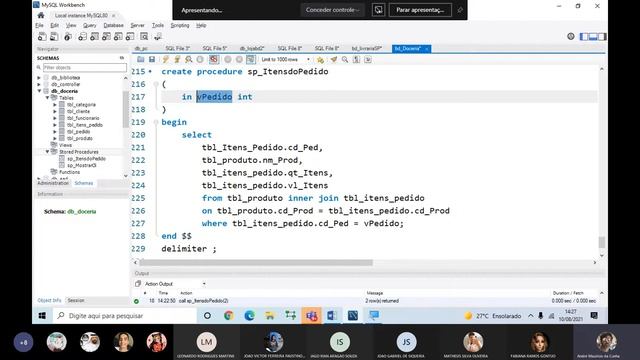
Task: Open the MySQL Workbench home screen icon
Action: [x=41, y=16]
